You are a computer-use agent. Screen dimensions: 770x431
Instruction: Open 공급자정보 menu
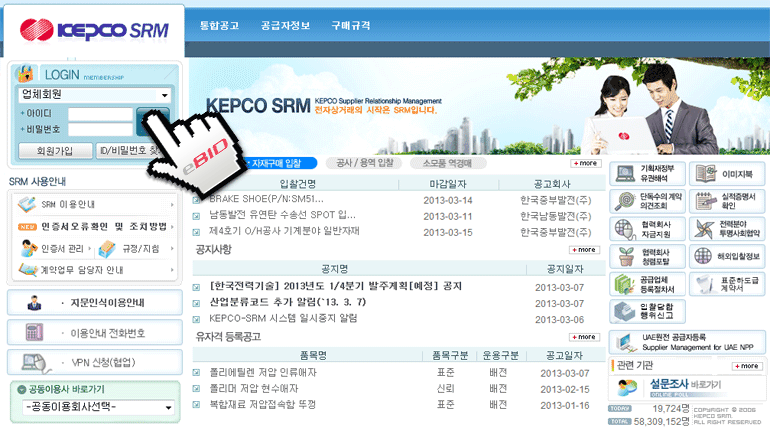pos(285,26)
